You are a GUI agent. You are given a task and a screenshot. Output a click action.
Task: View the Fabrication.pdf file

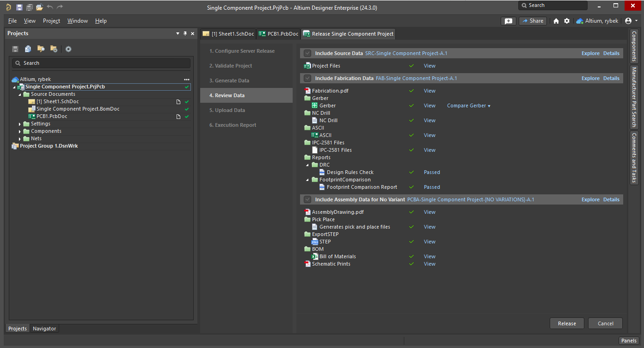tap(429, 91)
